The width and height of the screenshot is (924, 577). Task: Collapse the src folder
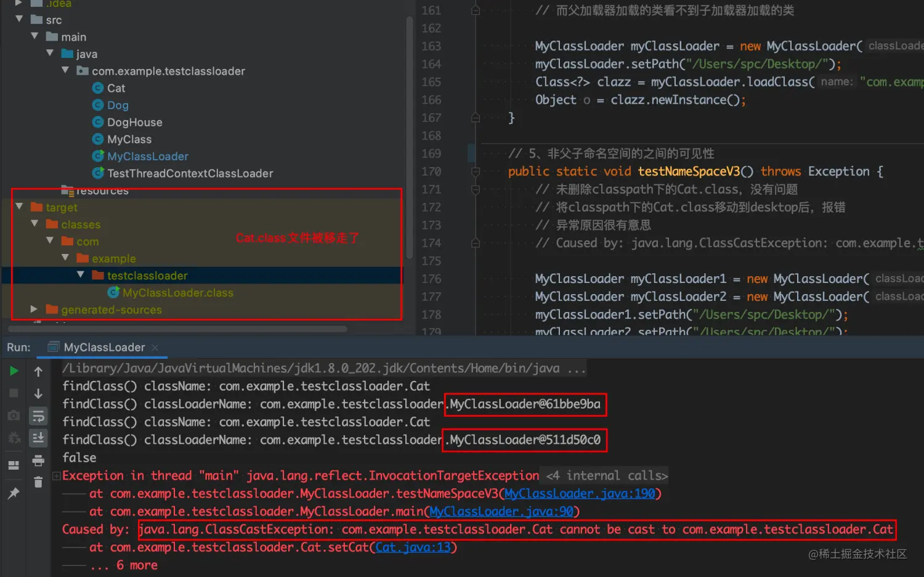click(x=20, y=19)
